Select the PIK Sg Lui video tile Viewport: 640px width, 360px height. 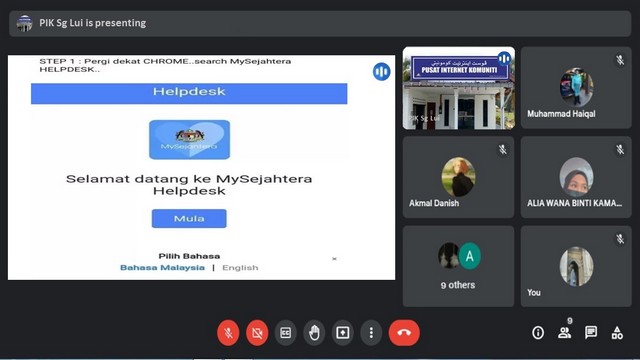pyautogui.click(x=459, y=88)
